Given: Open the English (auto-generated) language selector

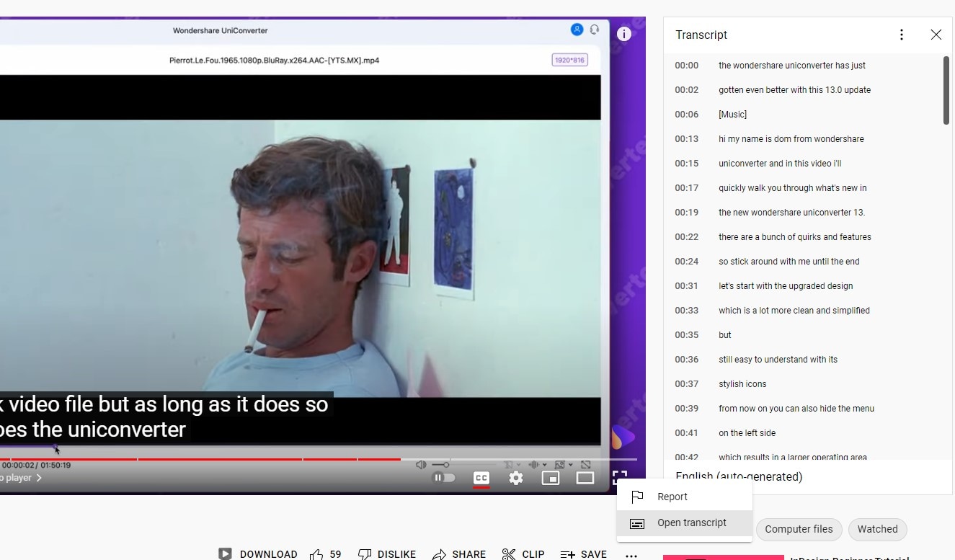Looking at the screenshot, I should tap(739, 476).
